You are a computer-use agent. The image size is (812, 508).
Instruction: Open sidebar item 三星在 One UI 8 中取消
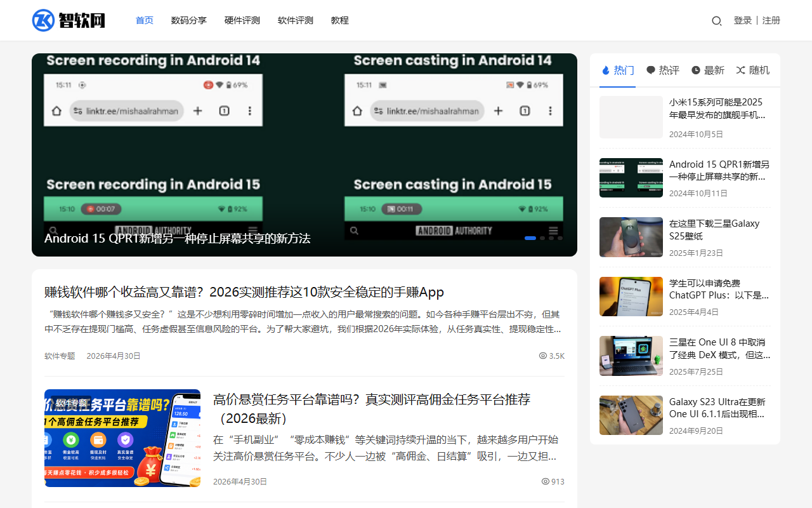720,349
